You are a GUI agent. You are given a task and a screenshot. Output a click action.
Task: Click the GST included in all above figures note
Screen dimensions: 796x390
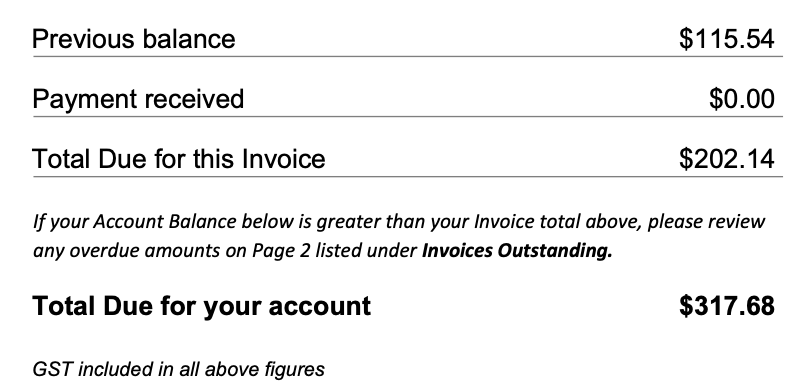point(179,369)
